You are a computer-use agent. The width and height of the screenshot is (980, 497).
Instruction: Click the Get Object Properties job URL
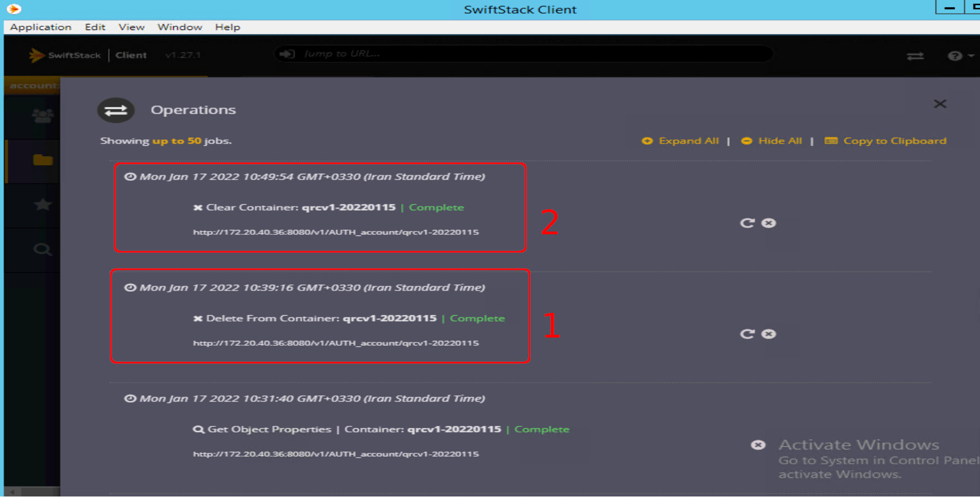tap(336, 454)
